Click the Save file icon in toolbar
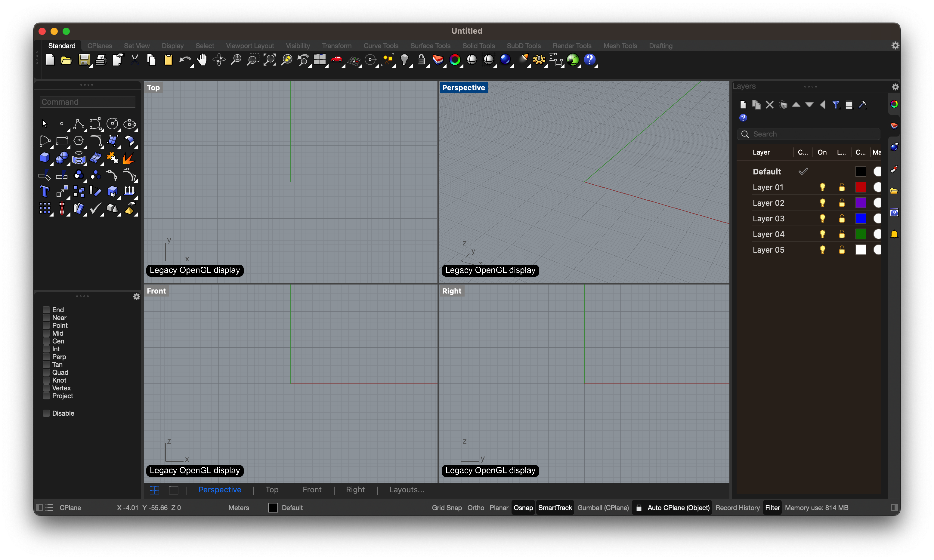The height and width of the screenshot is (560, 934). coord(83,60)
